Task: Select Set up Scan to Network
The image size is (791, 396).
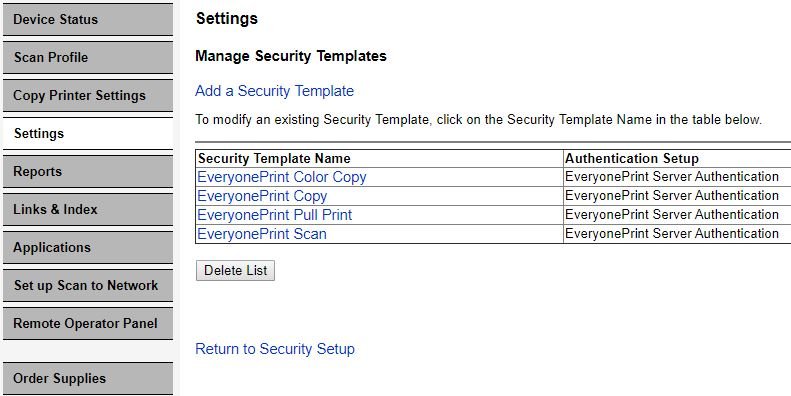Action: pos(88,286)
